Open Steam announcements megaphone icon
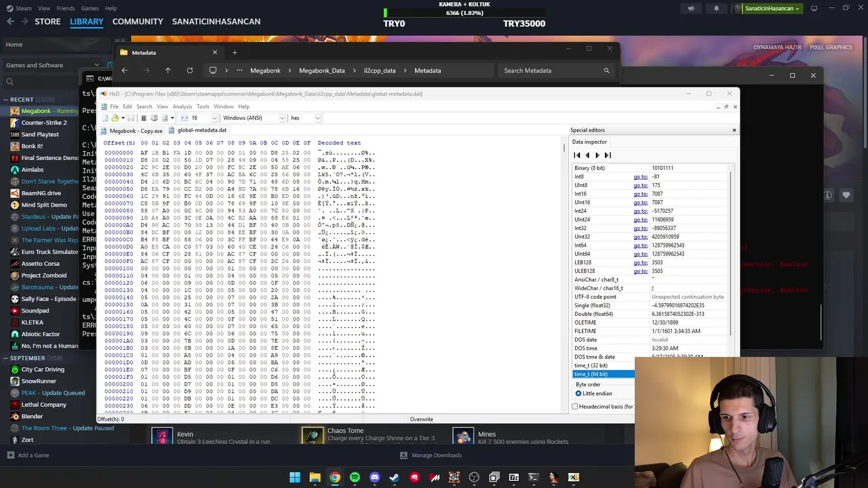Image resolution: width=868 pixels, height=488 pixels. pyautogui.click(x=691, y=8)
